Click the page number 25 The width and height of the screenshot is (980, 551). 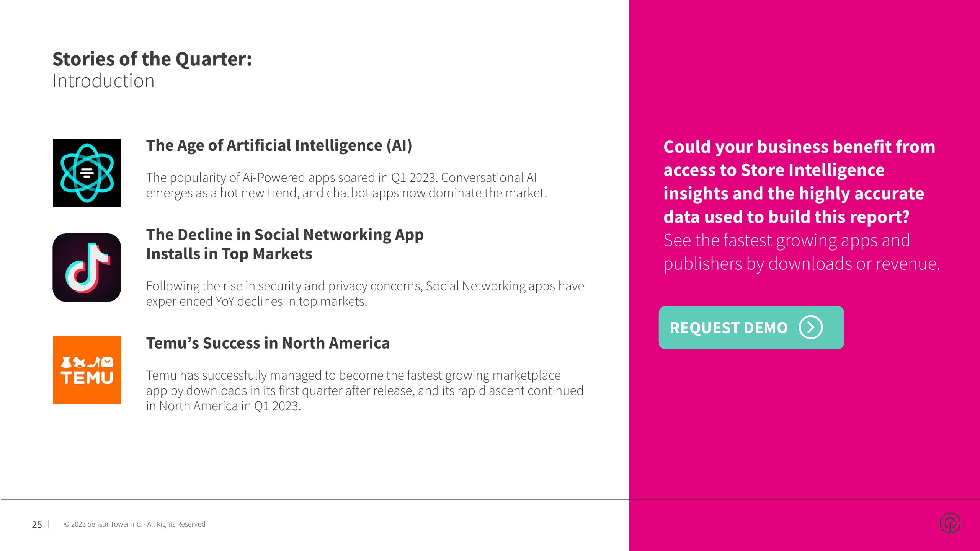37,524
